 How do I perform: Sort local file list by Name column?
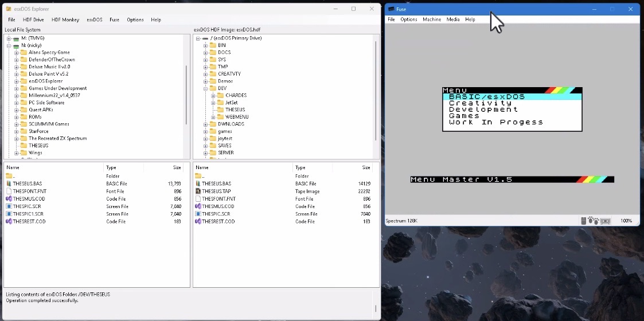pyautogui.click(x=54, y=167)
